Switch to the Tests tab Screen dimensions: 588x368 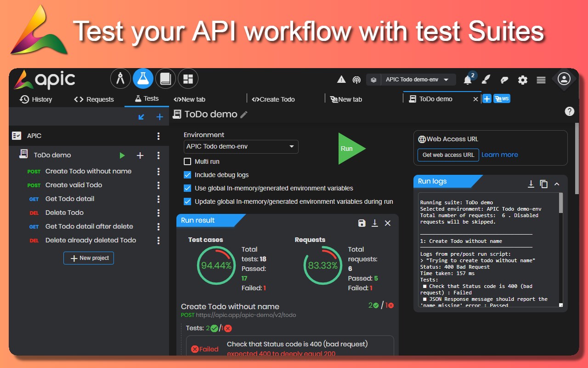pyautogui.click(x=147, y=99)
